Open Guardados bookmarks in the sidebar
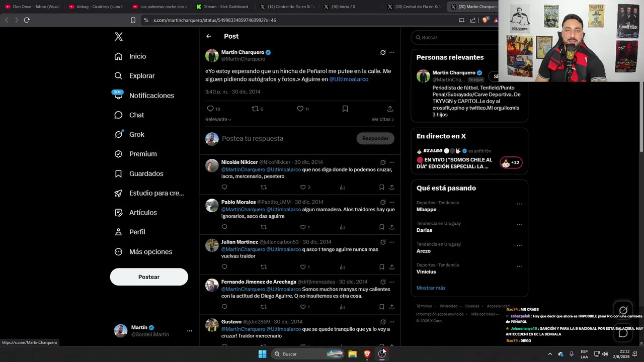The image size is (644, 362). pos(139,173)
